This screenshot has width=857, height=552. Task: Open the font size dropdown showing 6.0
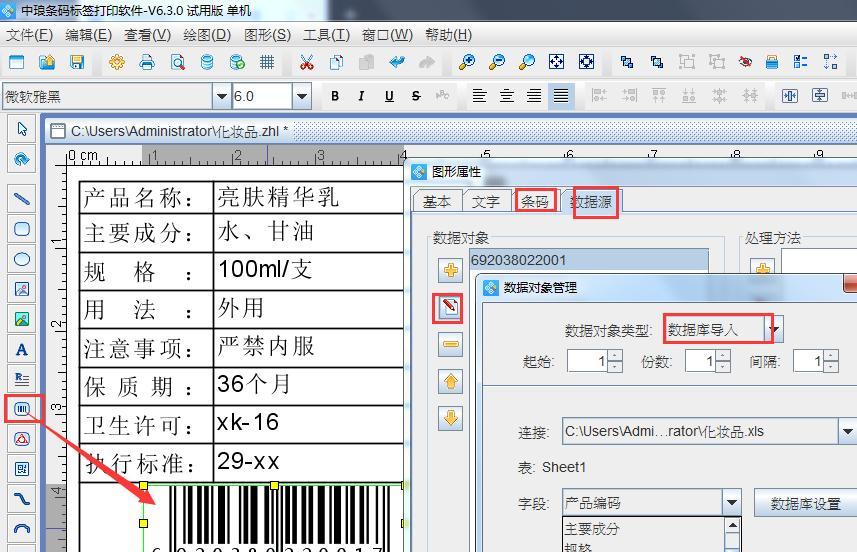(x=302, y=97)
